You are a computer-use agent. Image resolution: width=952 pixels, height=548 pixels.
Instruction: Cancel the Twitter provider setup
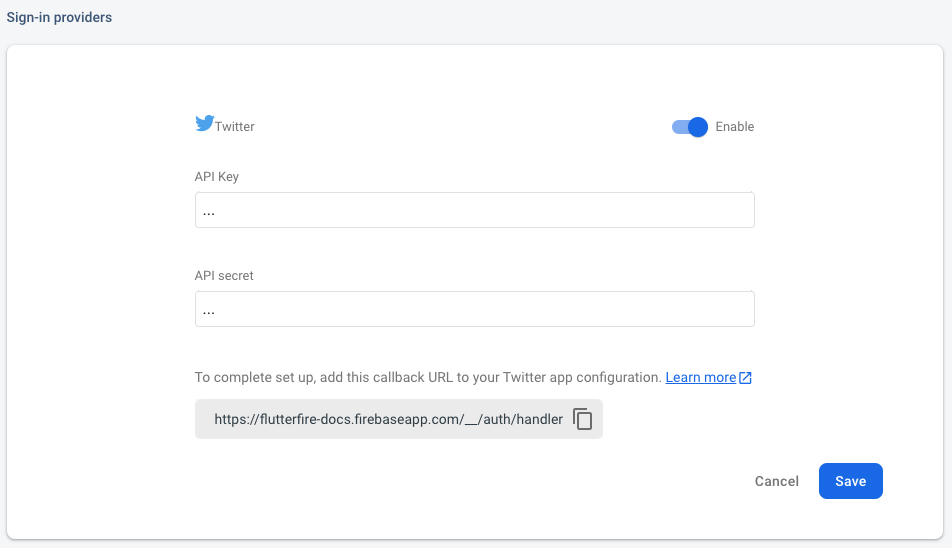pyautogui.click(x=777, y=481)
